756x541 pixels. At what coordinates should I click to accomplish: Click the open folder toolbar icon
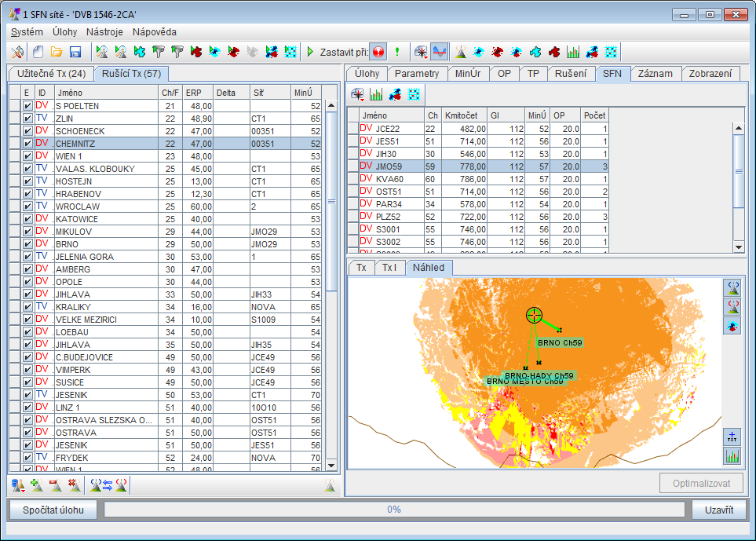[x=57, y=52]
